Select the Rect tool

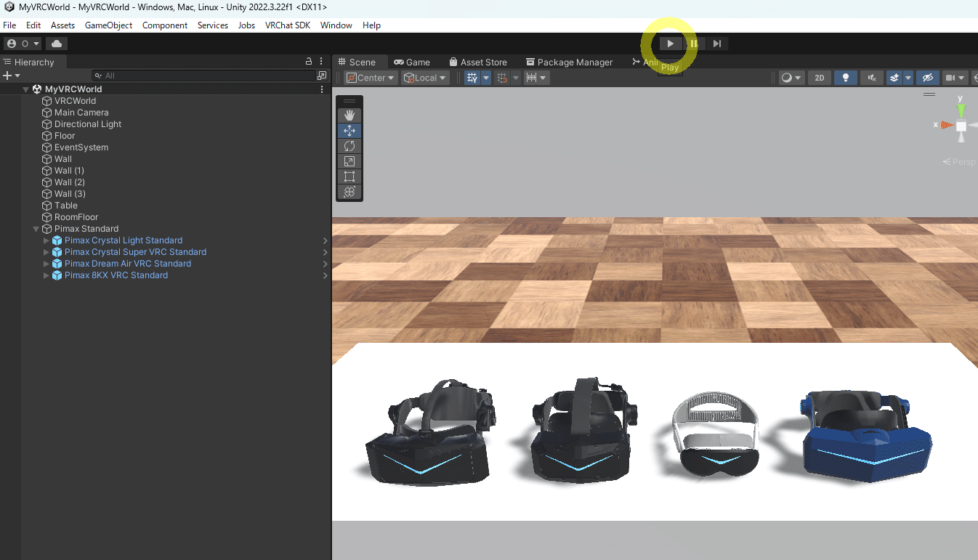tap(349, 176)
